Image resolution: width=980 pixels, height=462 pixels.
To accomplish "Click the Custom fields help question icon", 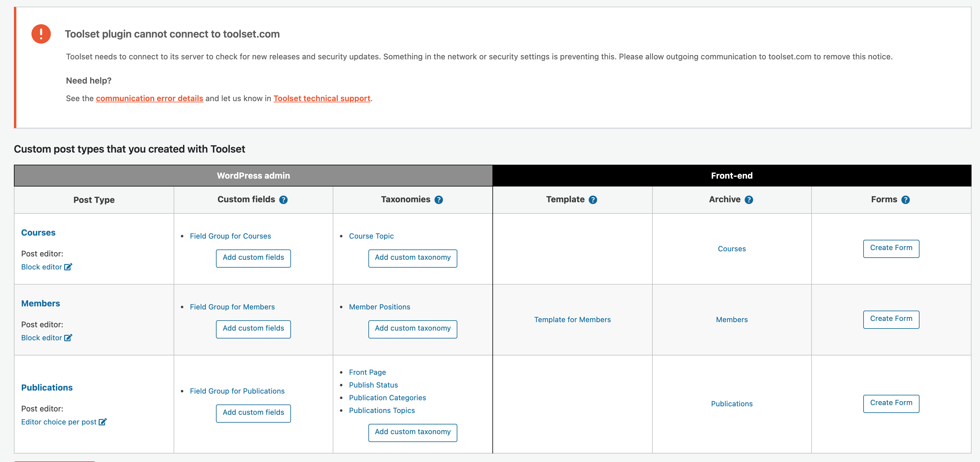I will click(283, 200).
